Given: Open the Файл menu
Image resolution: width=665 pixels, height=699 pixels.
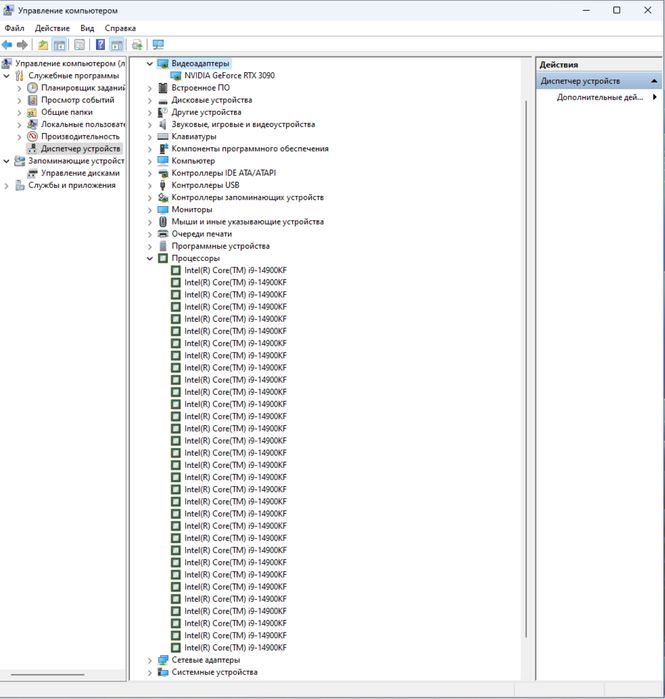Looking at the screenshot, I should click(x=14, y=28).
